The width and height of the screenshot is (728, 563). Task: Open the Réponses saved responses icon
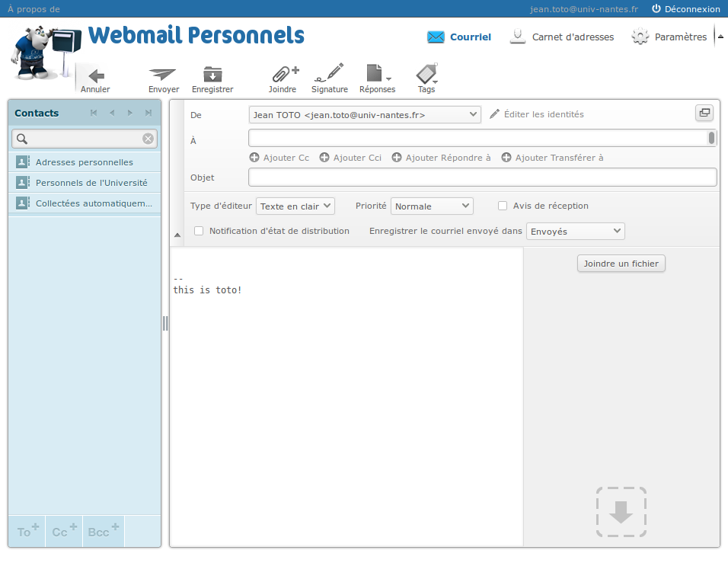tap(376, 74)
